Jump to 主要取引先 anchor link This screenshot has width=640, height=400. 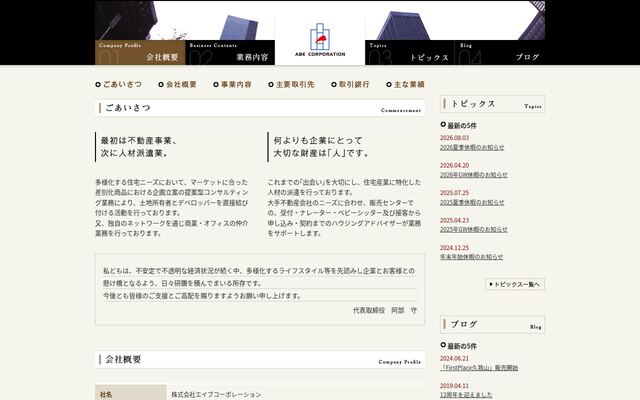[295, 84]
